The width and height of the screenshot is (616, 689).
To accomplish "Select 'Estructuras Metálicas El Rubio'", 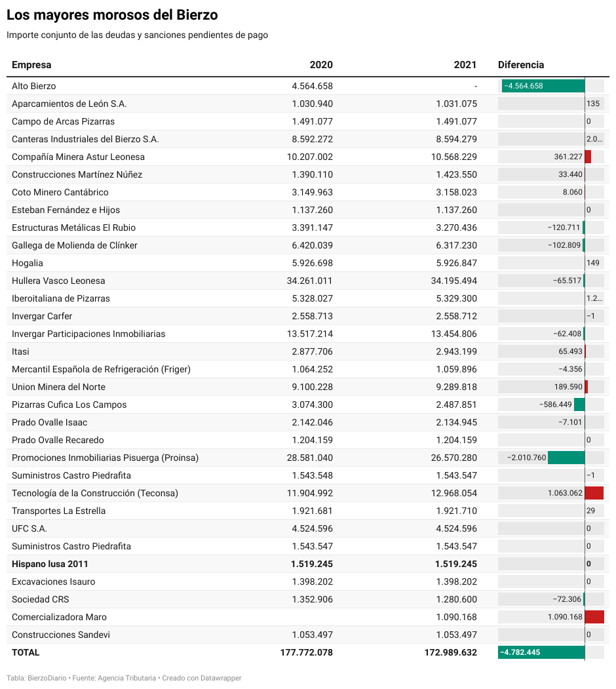I will 74,227.
